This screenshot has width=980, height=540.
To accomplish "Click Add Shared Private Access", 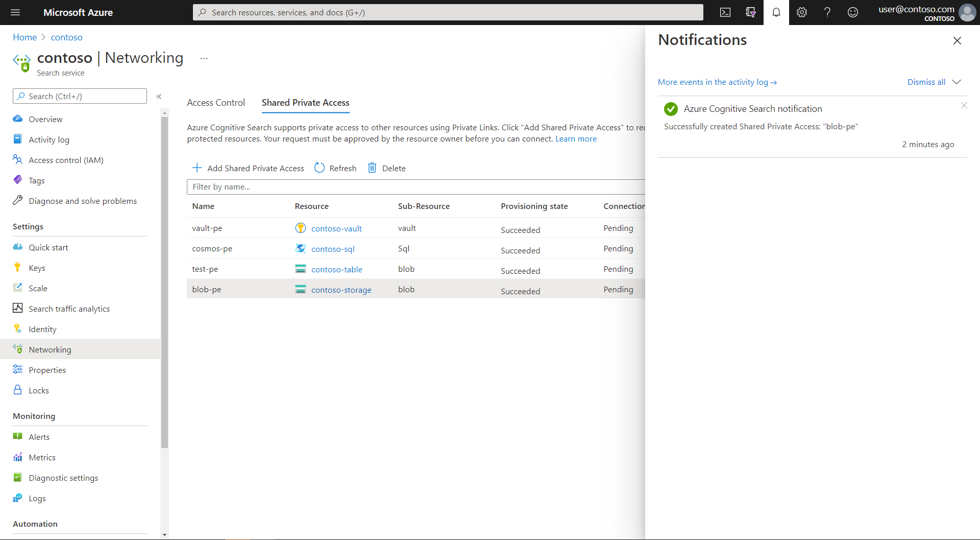I will point(248,168).
